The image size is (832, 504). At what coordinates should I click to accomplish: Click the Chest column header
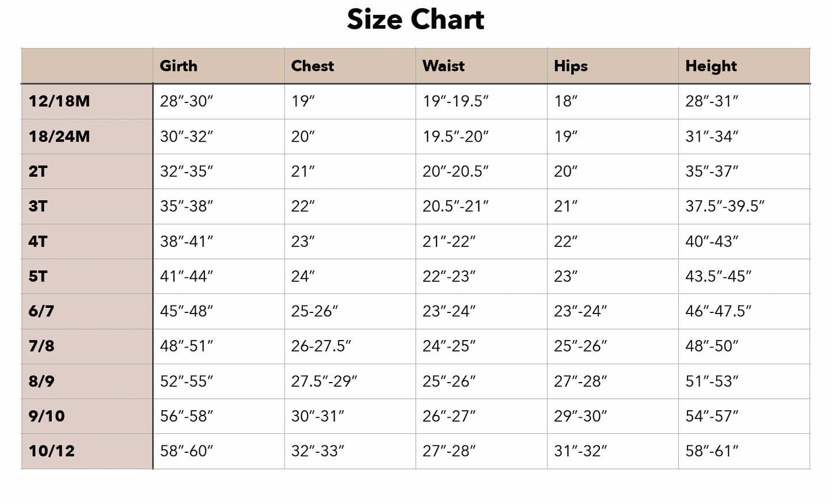pyautogui.click(x=312, y=66)
